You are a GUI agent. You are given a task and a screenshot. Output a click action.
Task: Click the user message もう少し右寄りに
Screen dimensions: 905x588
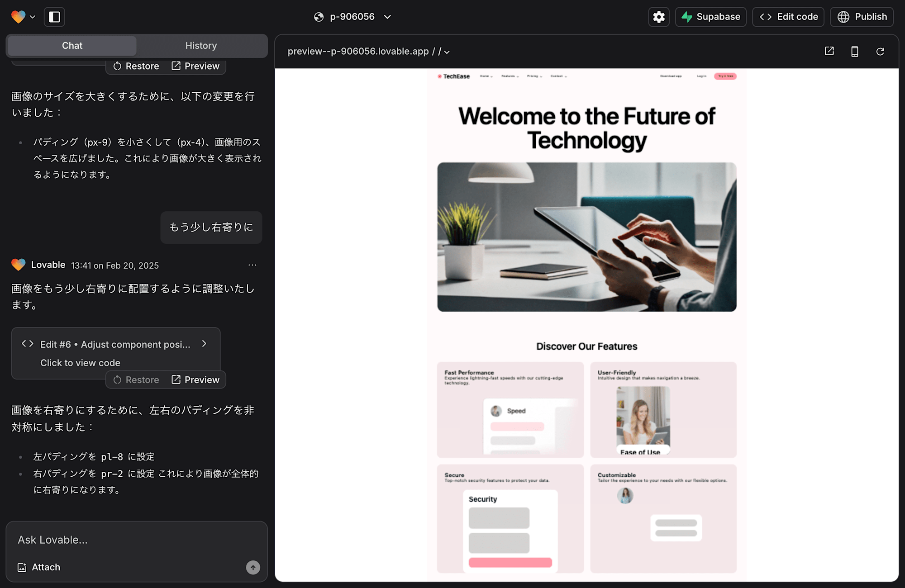pyautogui.click(x=211, y=228)
